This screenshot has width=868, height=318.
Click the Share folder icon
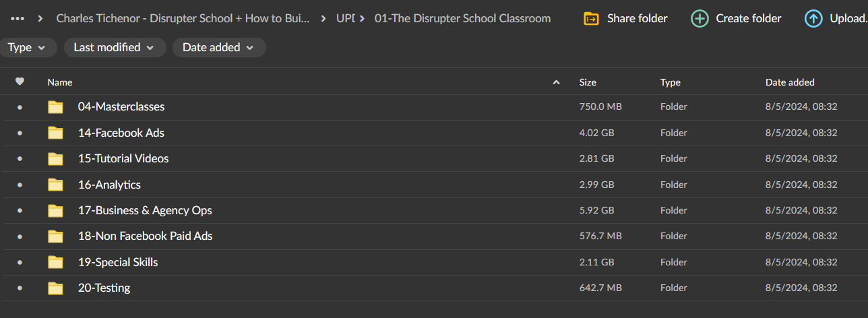[591, 19]
